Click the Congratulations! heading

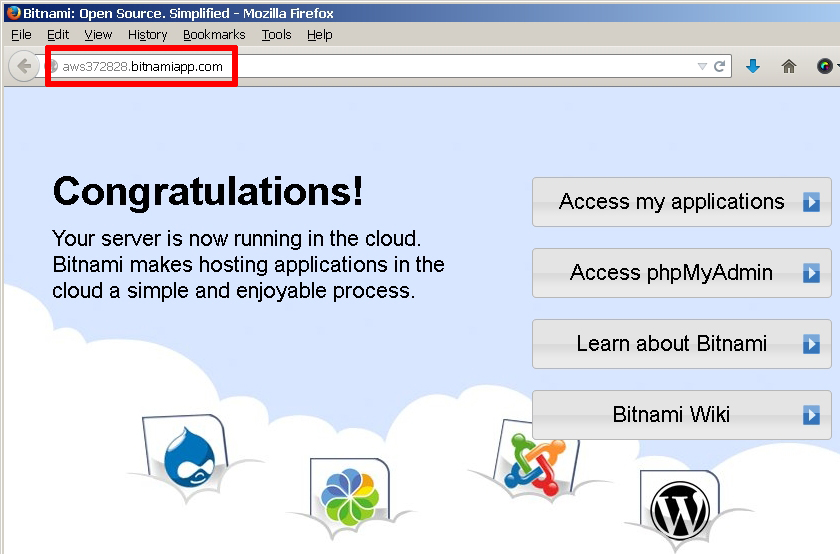[208, 191]
